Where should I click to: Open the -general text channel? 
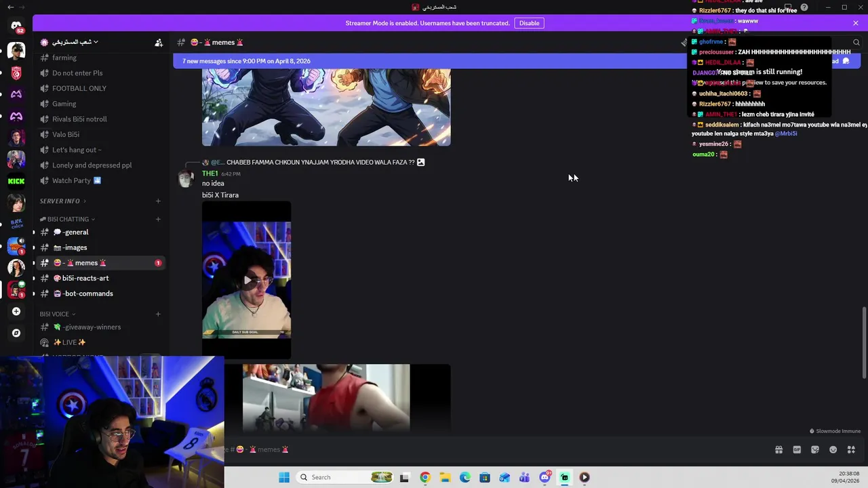(102, 232)
